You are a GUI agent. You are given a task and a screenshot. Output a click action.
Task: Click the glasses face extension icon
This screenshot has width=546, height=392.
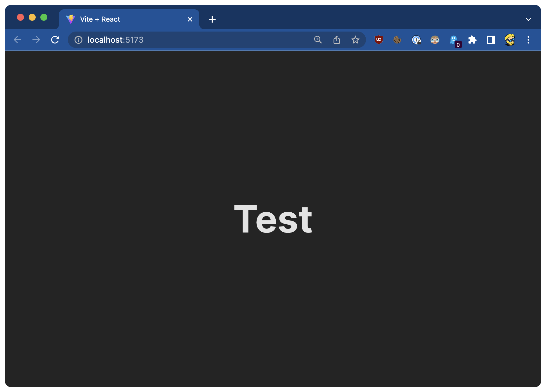point(435,40)
